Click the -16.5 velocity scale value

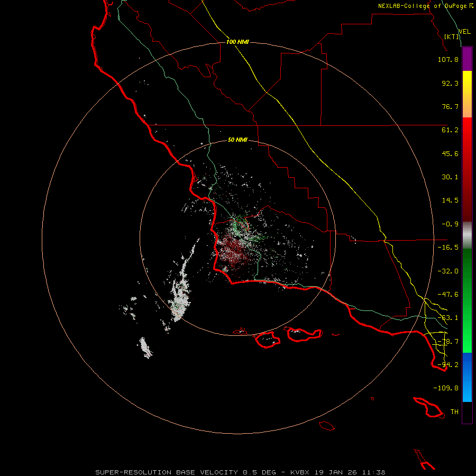point(448,248)
